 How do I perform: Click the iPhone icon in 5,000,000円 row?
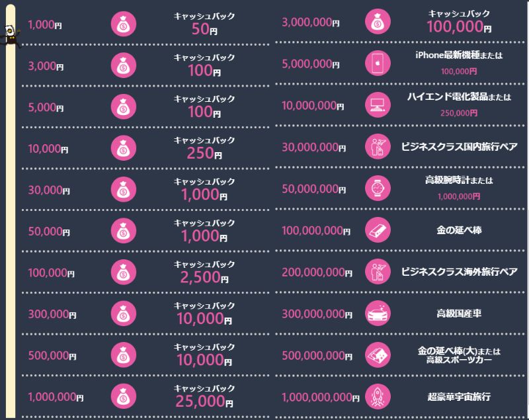378,63
